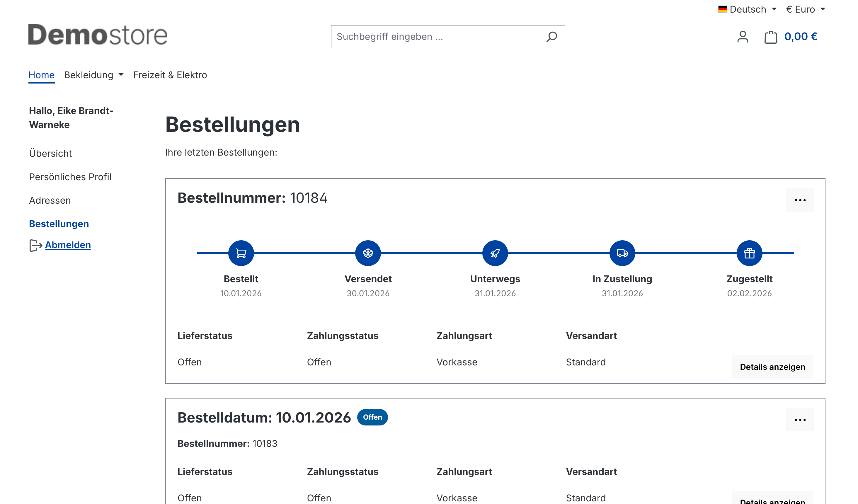Click the Offen status badge

[372, 417]
